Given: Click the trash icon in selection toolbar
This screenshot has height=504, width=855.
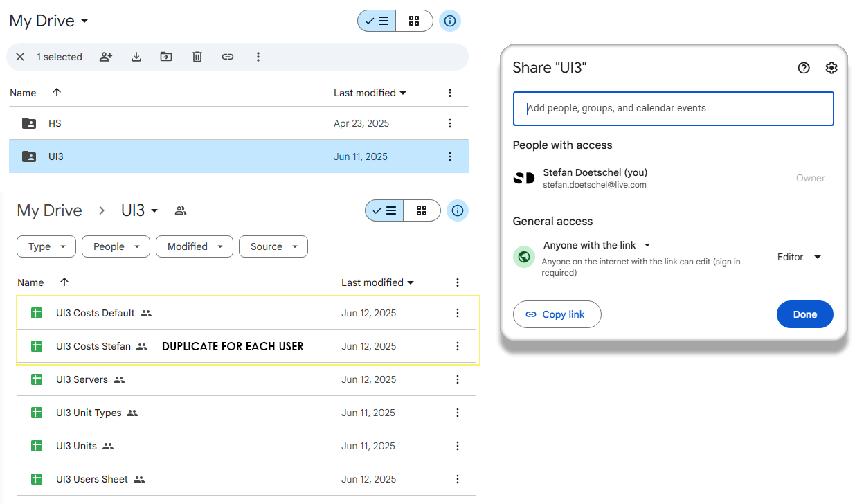Looking at the screenshot, I should click(x=197, y=57).
